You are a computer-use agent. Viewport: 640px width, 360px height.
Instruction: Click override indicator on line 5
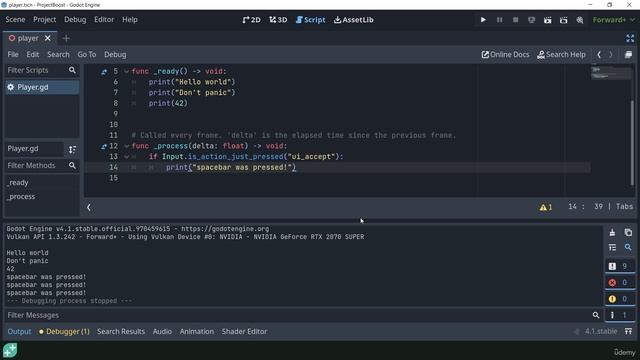coord(104,72)
